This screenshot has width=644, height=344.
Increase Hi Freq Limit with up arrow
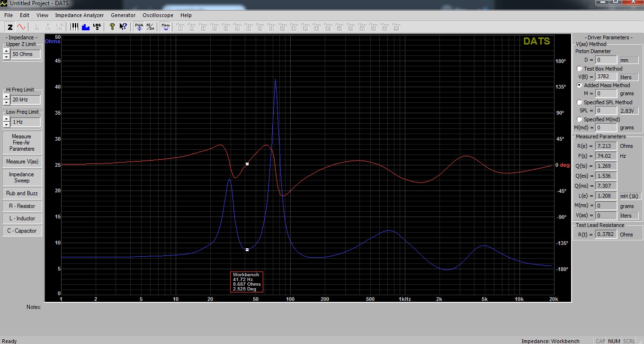(7, 97)
